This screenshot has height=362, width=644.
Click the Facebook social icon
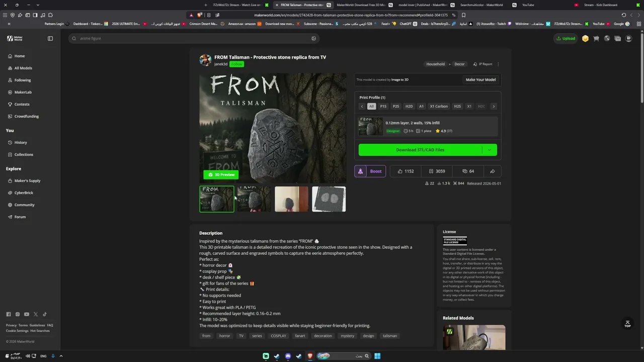(9, 314)
